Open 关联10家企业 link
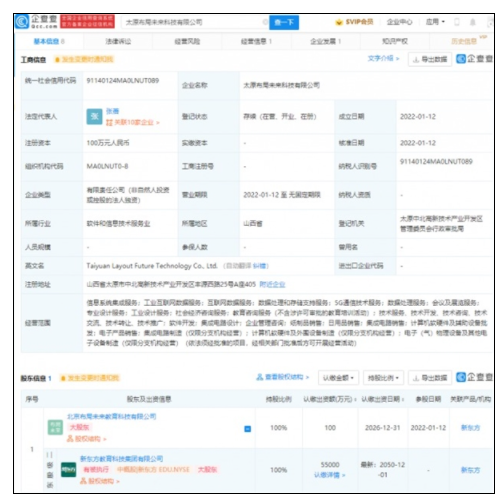This screenshot has width=503, height=502. (x=133, y=122)
